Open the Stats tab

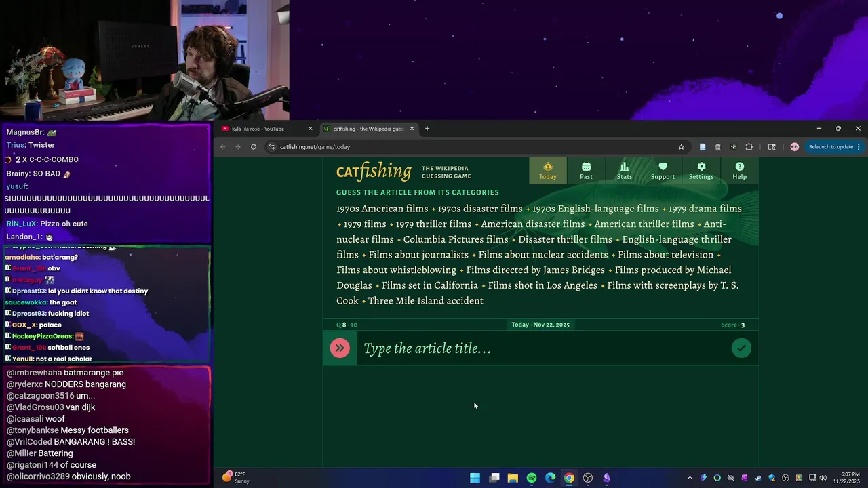625,171
